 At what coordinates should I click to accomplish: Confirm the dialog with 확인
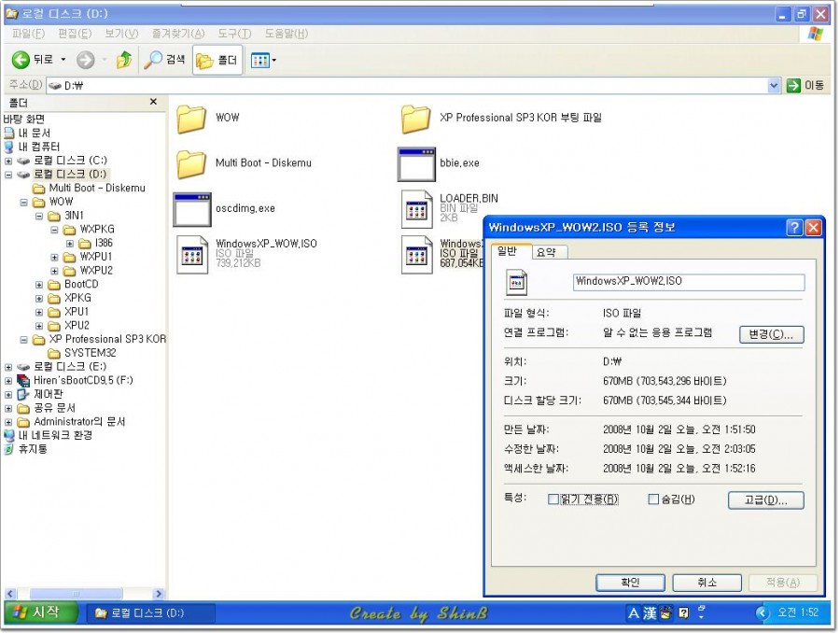coord(630,582)
